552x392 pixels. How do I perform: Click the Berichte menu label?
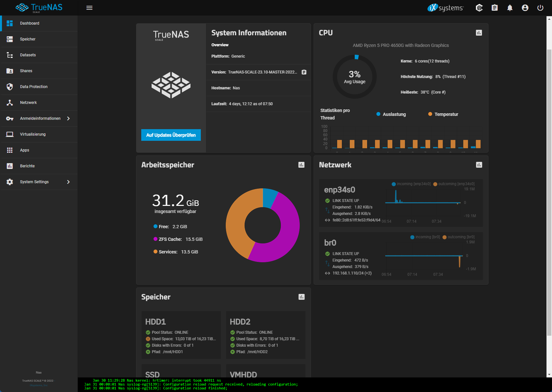click(x=27, y=166)
